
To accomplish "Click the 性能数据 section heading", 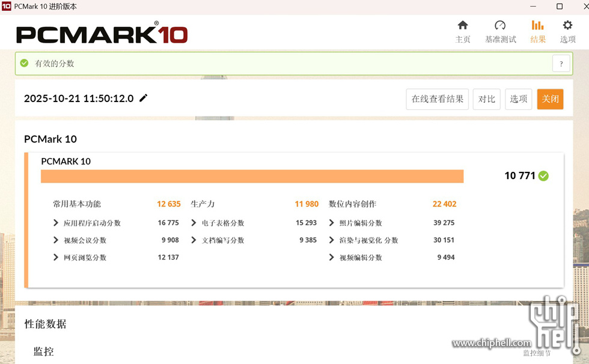I will click(46, 324).
